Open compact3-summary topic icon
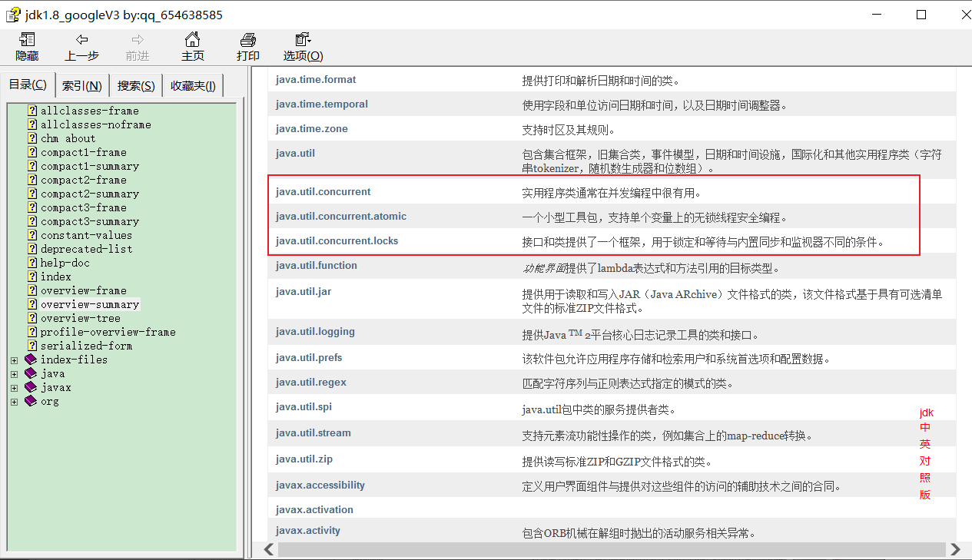Image resolution: width=972 pixels, height=560 pixels. tap(32, 221)
